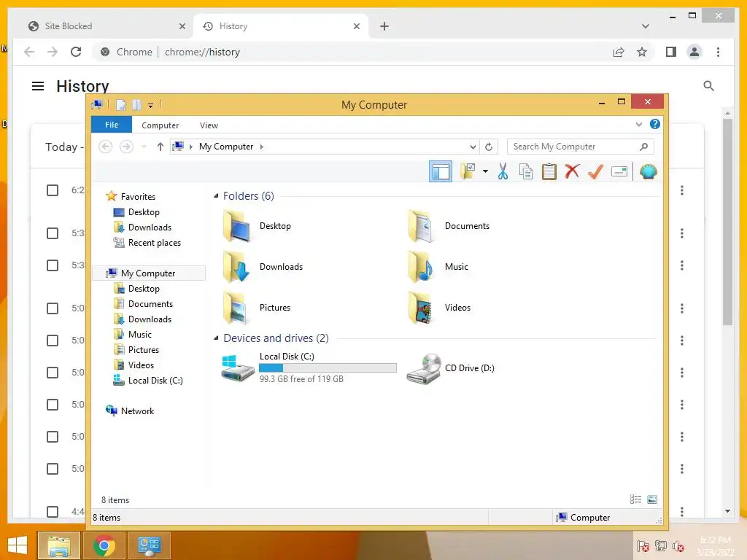Click the Chrome icon on the taskbar
This screenshot has width=747, height=560.
click(x=104, y=545)
